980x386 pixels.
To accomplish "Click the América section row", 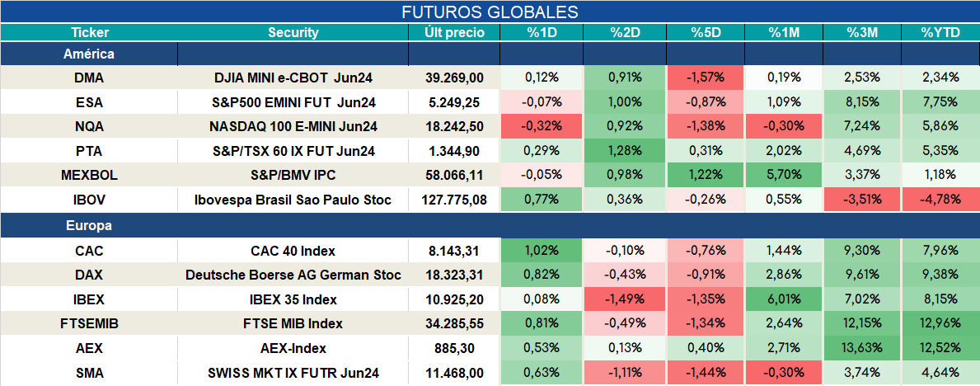I will point(490,54).
